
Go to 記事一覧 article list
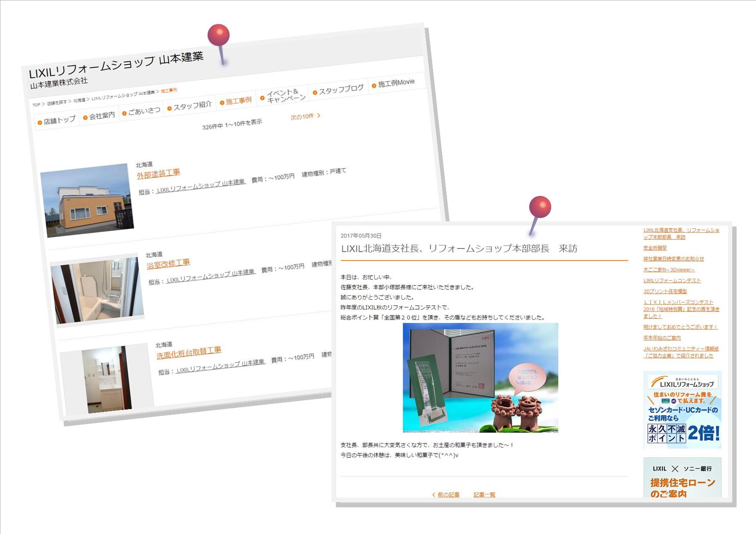[484, 495]
